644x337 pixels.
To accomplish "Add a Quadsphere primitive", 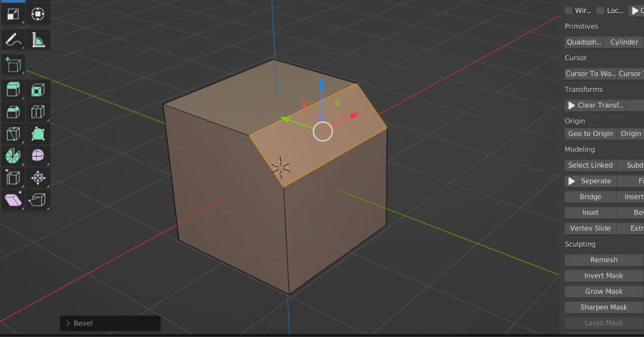I will coord(584,42).
